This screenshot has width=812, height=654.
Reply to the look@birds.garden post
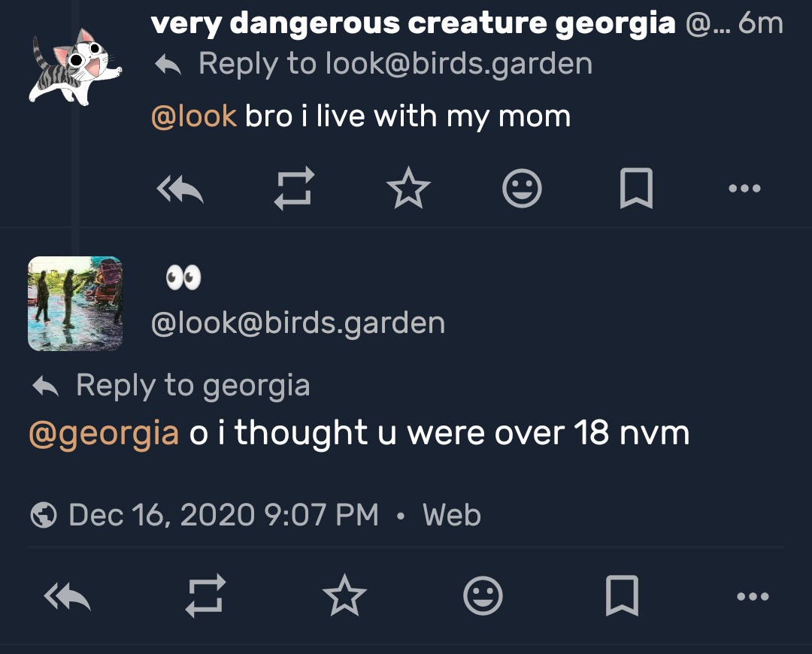tap(68, 597)
